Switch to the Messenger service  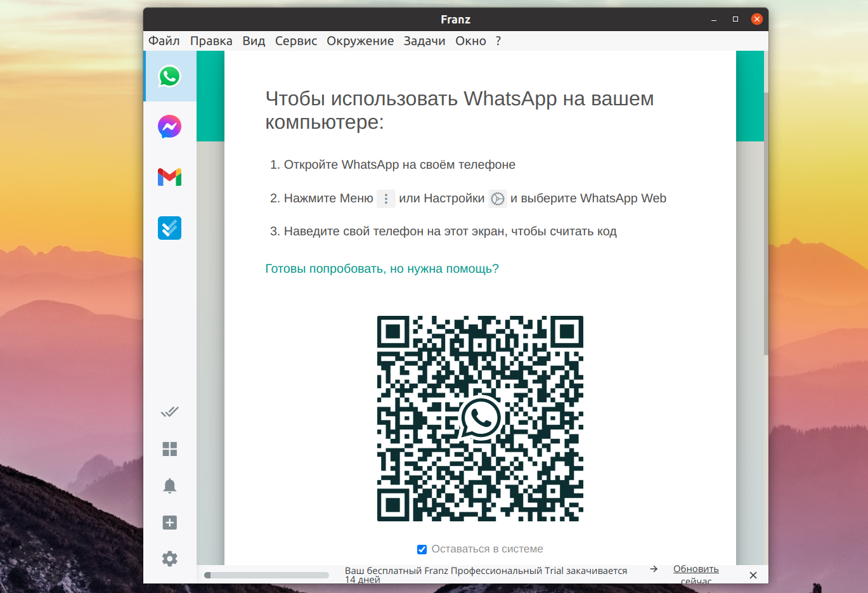click(x=169, y=127)
